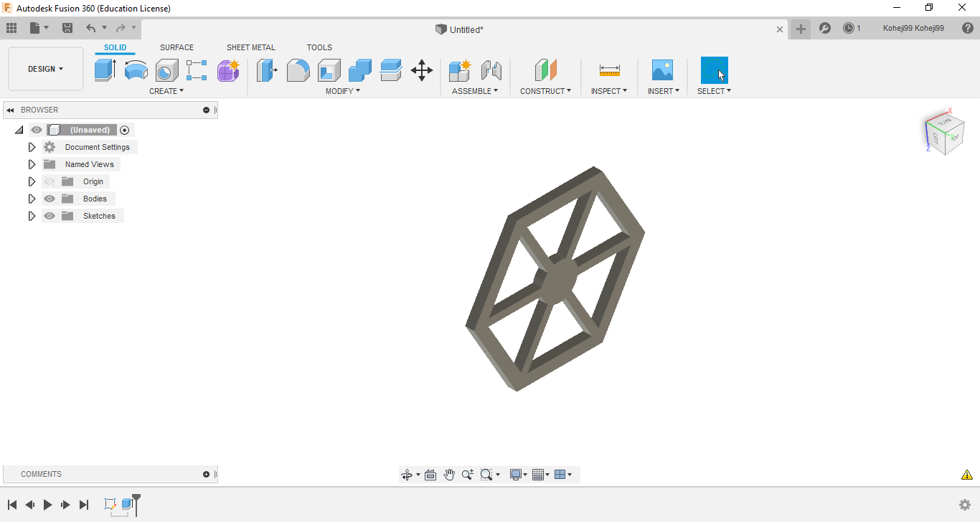Expand the Named Views folder

click(x=32, y=164)
